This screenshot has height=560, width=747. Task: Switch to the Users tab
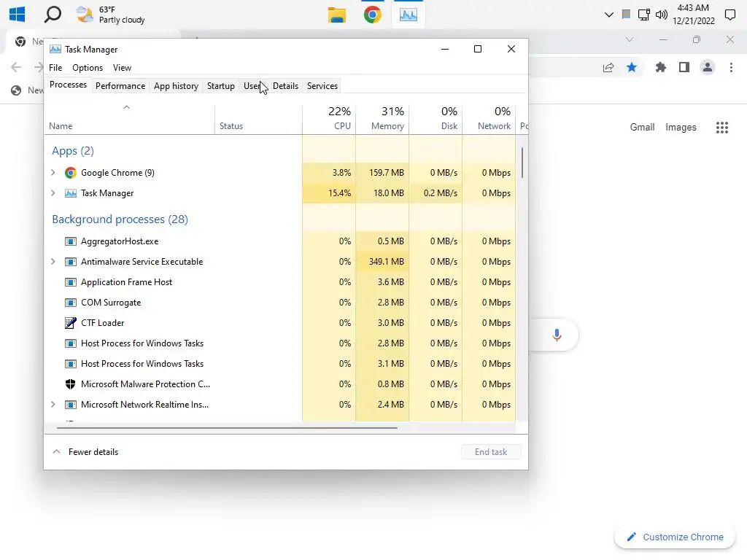[253, 86]
